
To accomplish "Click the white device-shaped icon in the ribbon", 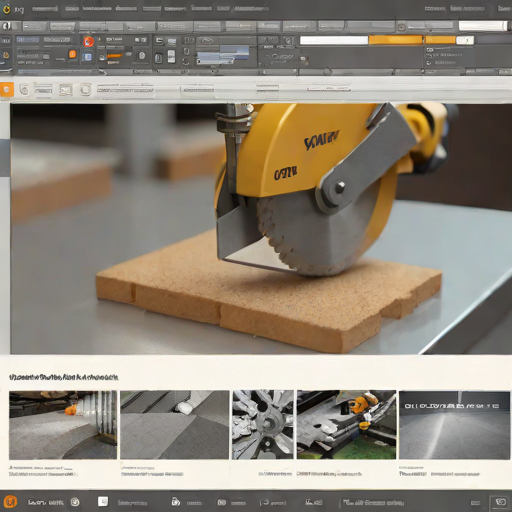I will pos(171,57).
